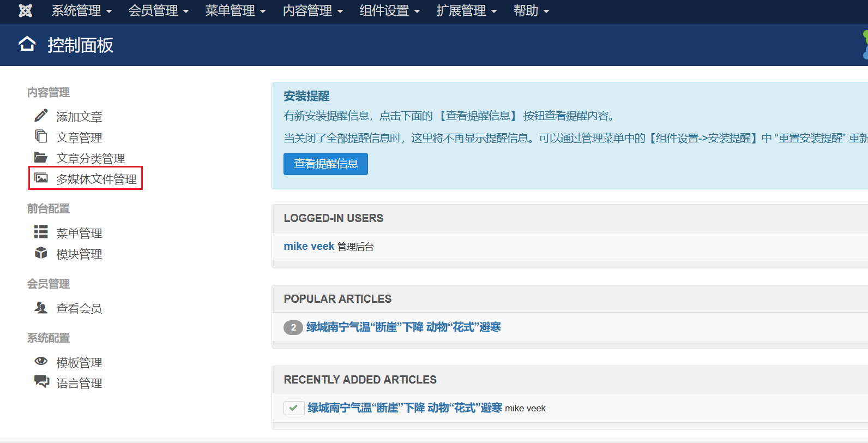The height and width of the screenshot is (443, 868).
Task: Click the copy-pages icon for 文章管理
Action: 41,136
